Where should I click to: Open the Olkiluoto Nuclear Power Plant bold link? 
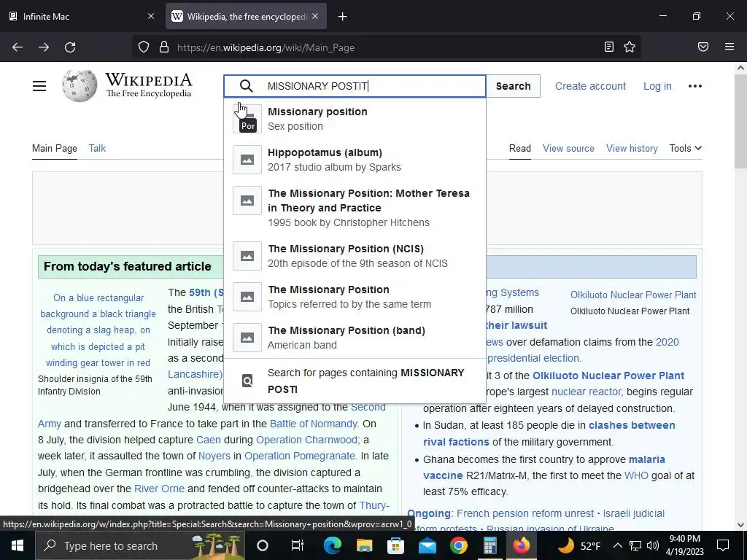608,376
